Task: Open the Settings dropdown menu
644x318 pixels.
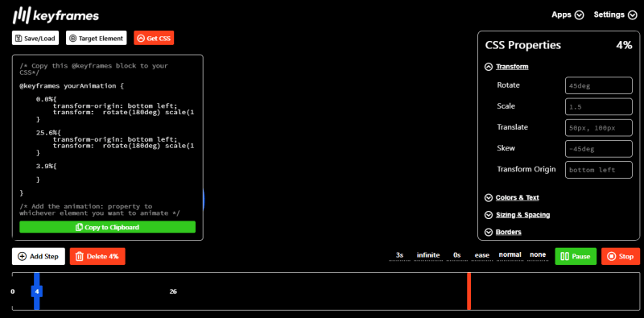Action: pos(615,14)
